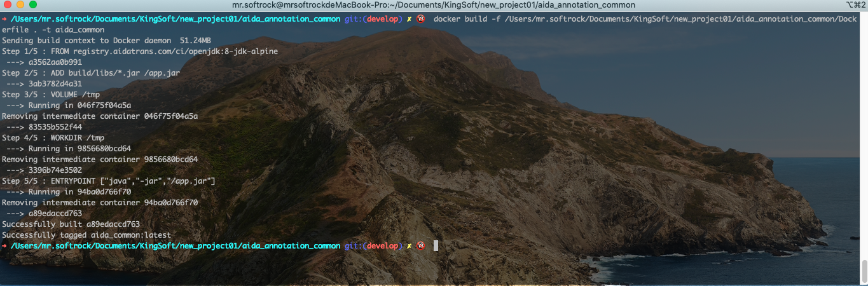868x286 pixels.
Task: Click image ID 83535b552f44
Action: pos(55,126)
